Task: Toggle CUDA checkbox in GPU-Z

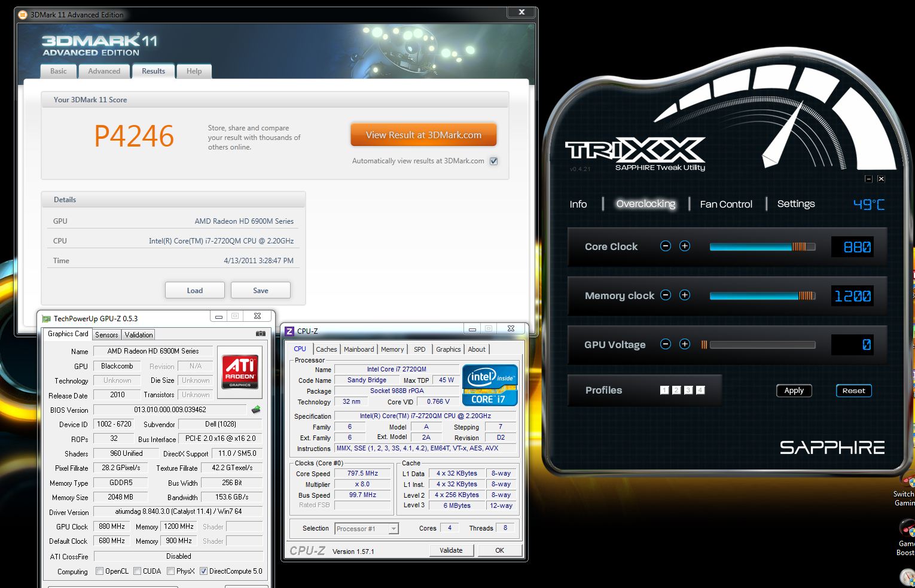Action: point(138,571)
